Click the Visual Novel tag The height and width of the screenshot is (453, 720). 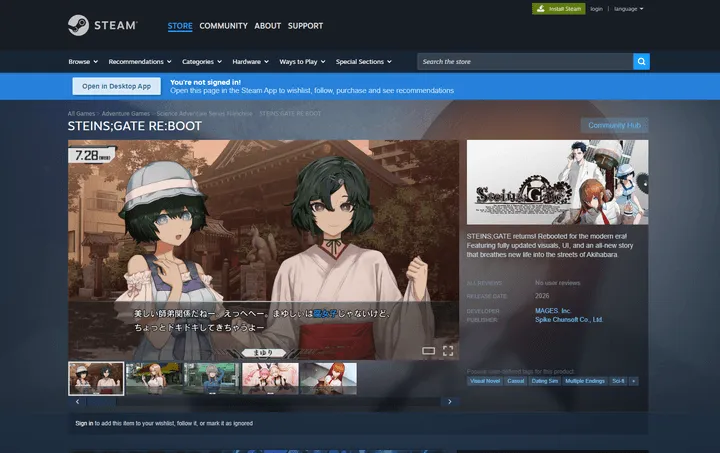tap(485, 381)
